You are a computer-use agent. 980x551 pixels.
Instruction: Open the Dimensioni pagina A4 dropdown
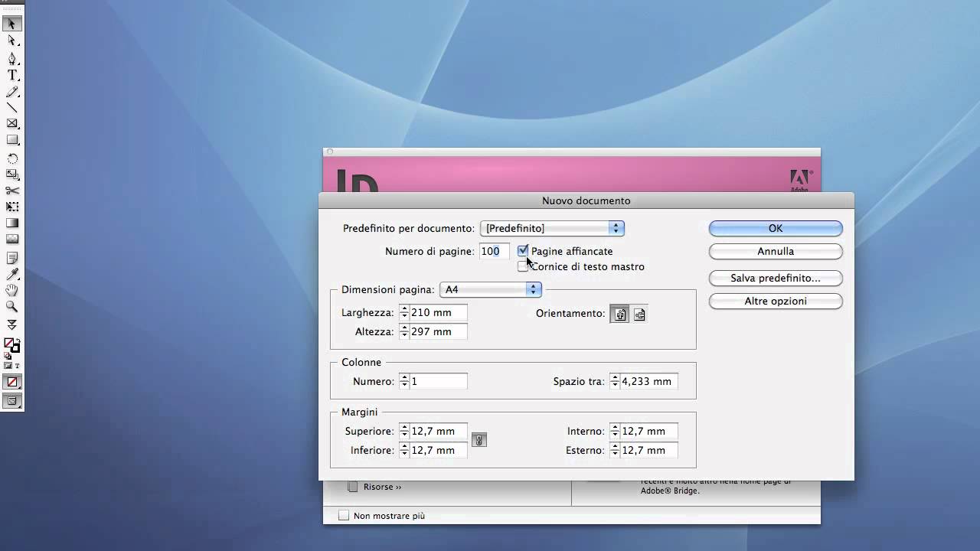[x=491, y=289]
